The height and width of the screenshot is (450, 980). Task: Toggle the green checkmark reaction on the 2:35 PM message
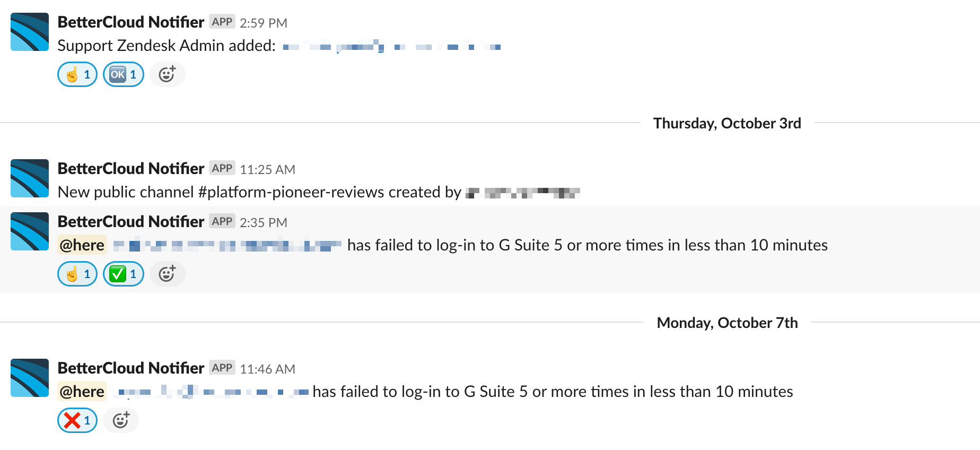point(124,274)
